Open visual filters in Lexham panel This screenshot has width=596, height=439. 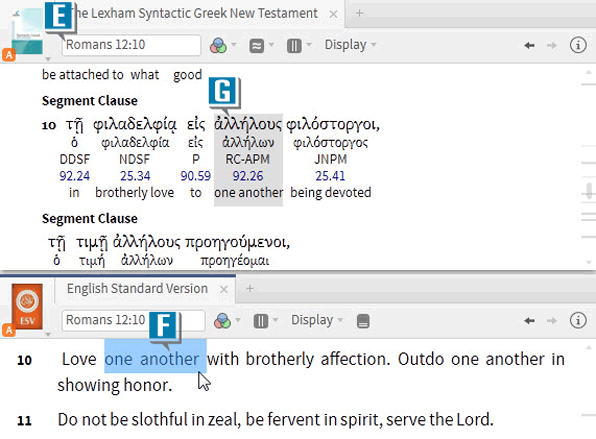point(218,46)
